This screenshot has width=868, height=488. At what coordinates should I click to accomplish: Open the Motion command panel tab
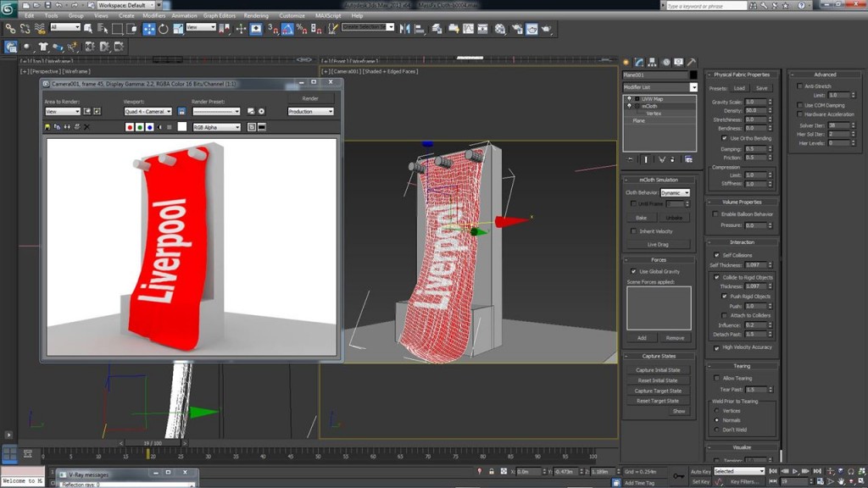click(x=666, y=63)
